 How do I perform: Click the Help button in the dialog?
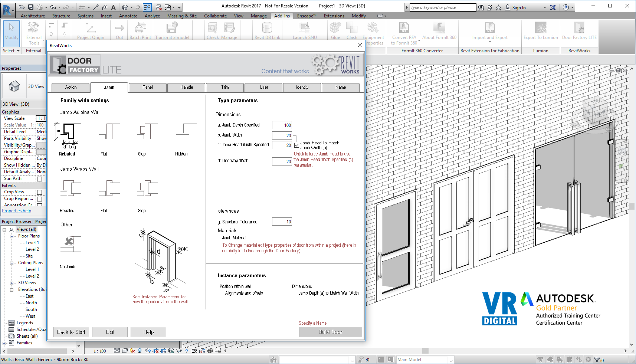tap(149, 332)
